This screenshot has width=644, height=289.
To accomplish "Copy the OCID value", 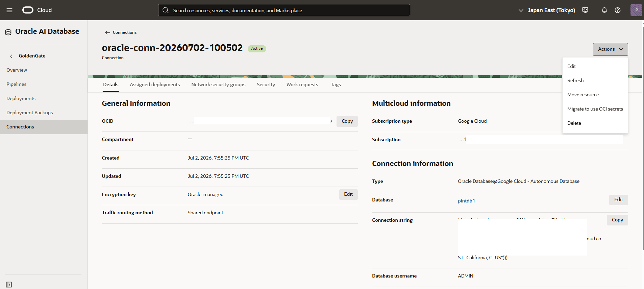I will (347, 121).
